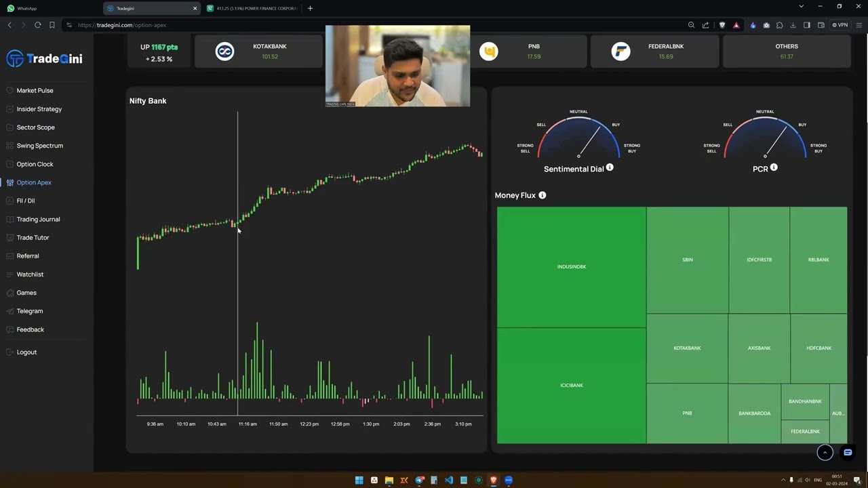
Task: Open the browser hamburger menu
Action: point(859,25)
